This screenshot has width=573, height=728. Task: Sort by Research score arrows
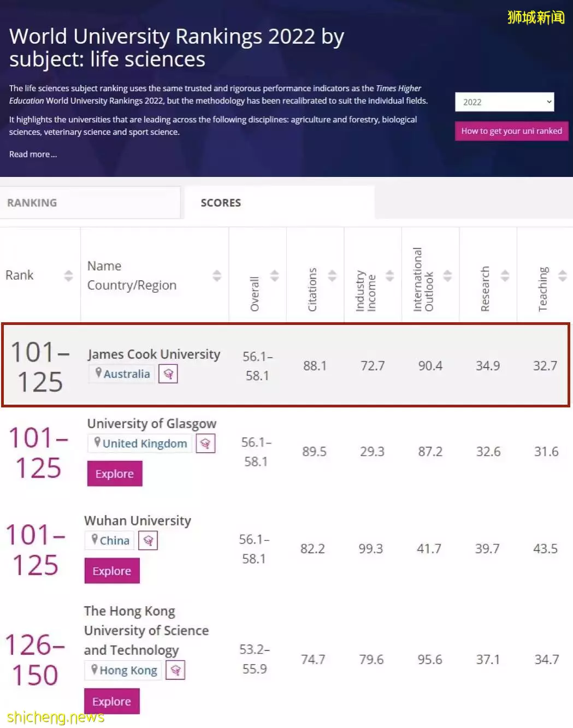[x=505, y=276]
